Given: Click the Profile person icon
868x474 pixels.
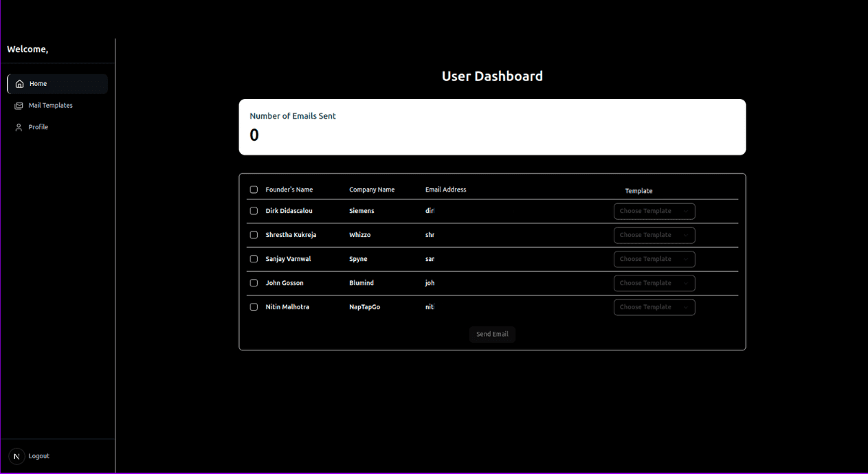Looking at the screenshot, I should coord(19,127).
